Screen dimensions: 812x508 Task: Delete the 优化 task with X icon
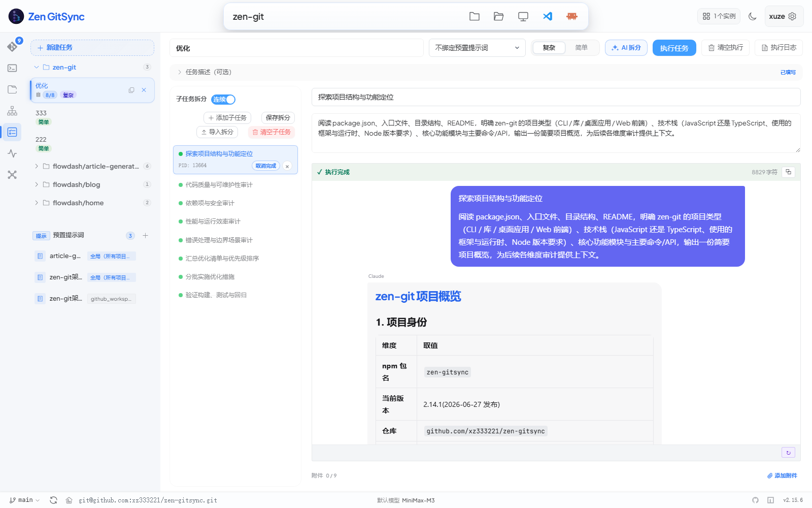point(144,90)
